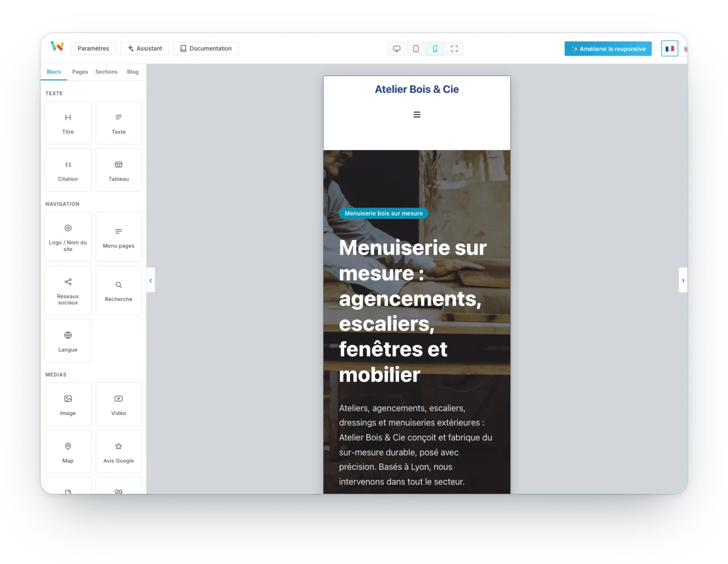The image size is (728, 564).
Task: Insert the Recherche block
Action: click(x=119, y=290)
